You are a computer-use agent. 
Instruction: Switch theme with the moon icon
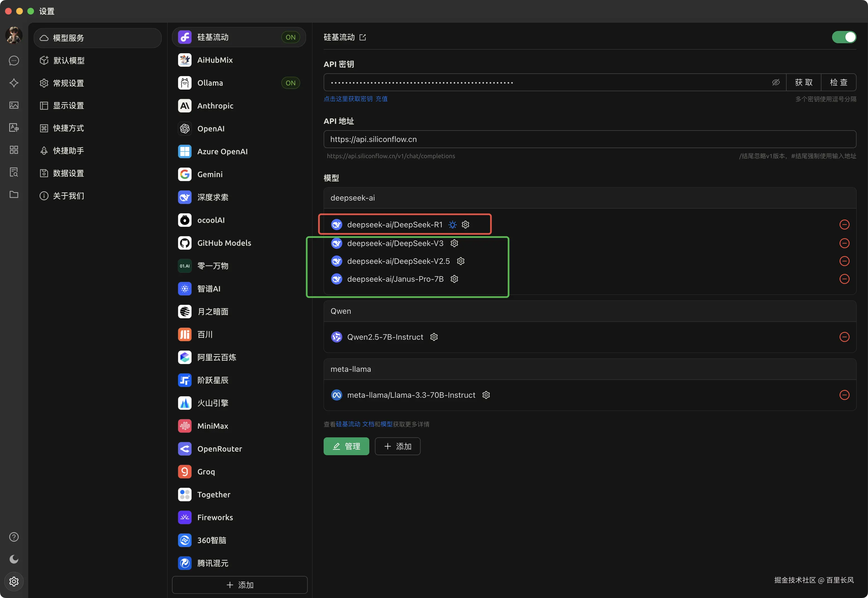(x=14, y=559)
